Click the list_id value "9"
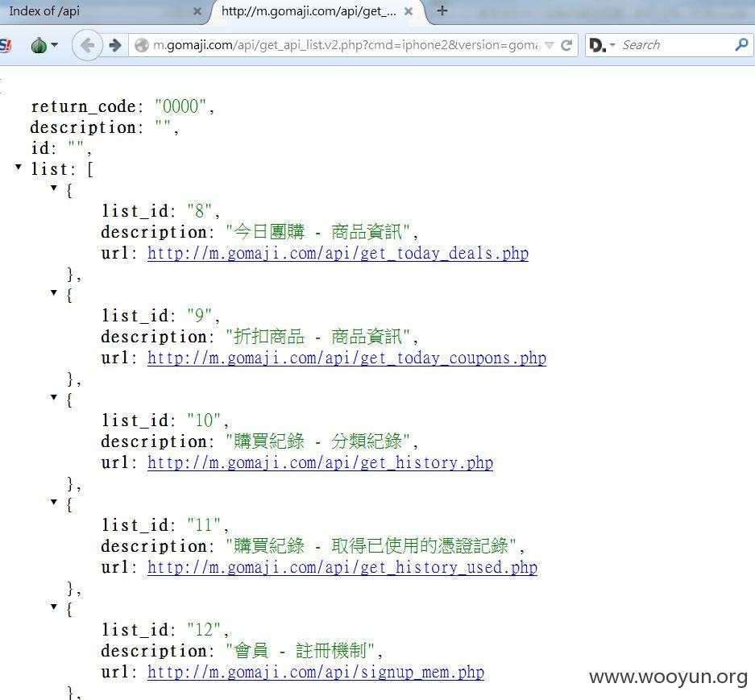The image size is (755, 700). tap(199, 316)
